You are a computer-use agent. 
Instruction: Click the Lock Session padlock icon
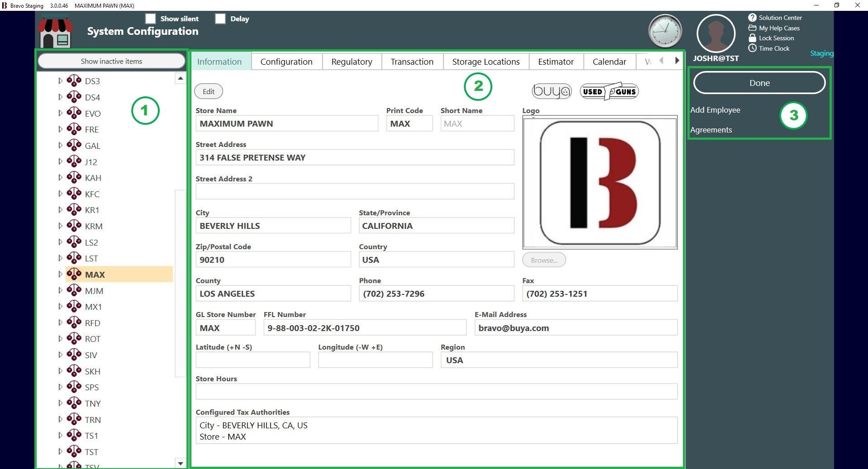[752, 38]
